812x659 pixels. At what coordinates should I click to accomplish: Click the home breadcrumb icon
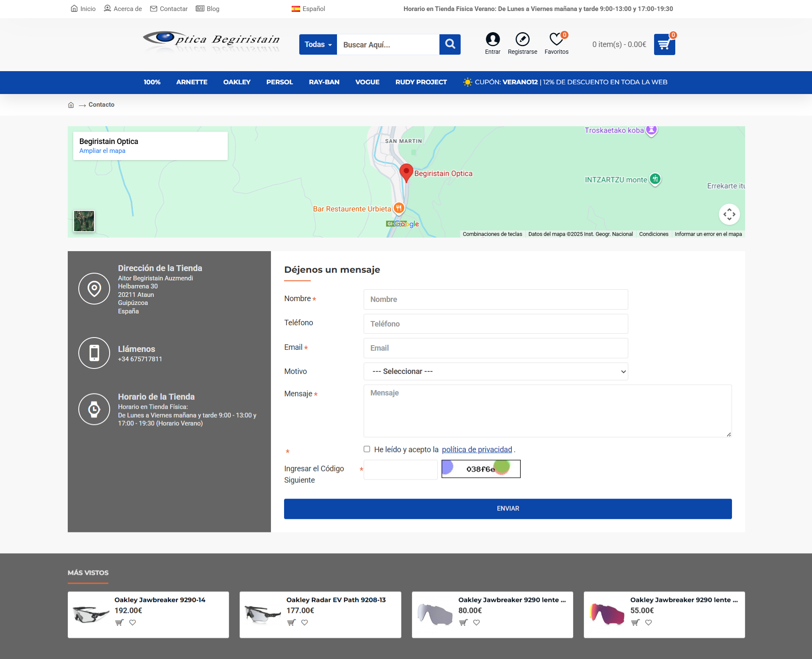[71, 105]
